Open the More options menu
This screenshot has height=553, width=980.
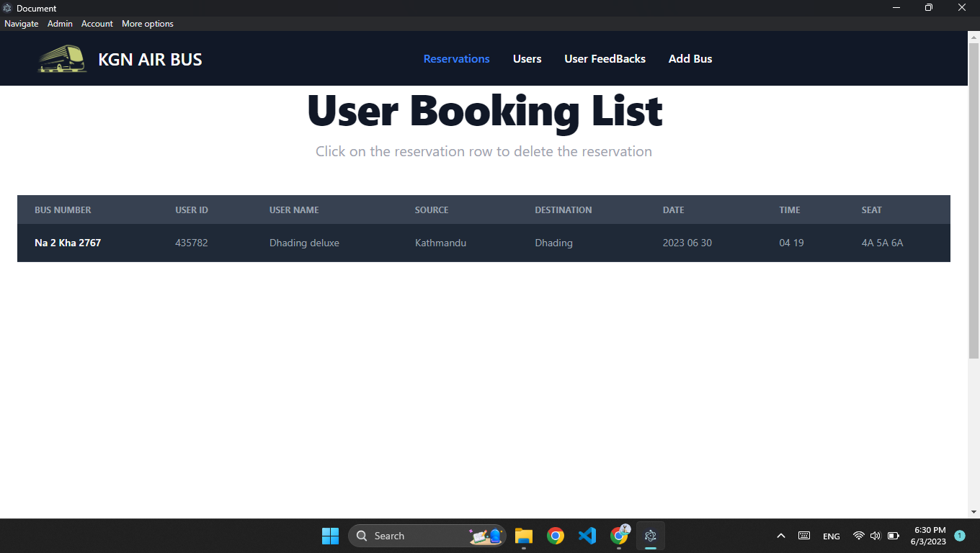[x=147, y=23]
